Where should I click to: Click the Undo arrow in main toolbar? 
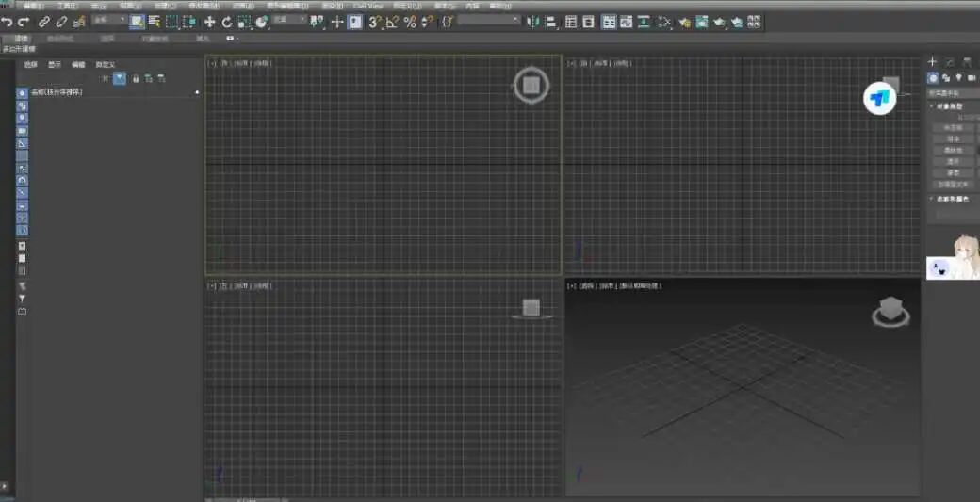pos(7,23)
